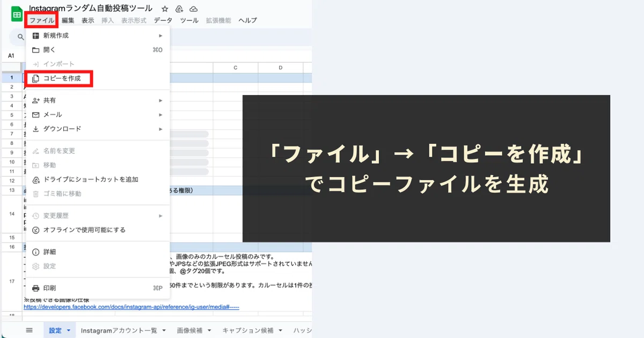Click the search magnifier icon in toolbar
The height and width of the screenshot is (338, 644).
(x=20, y=38)
